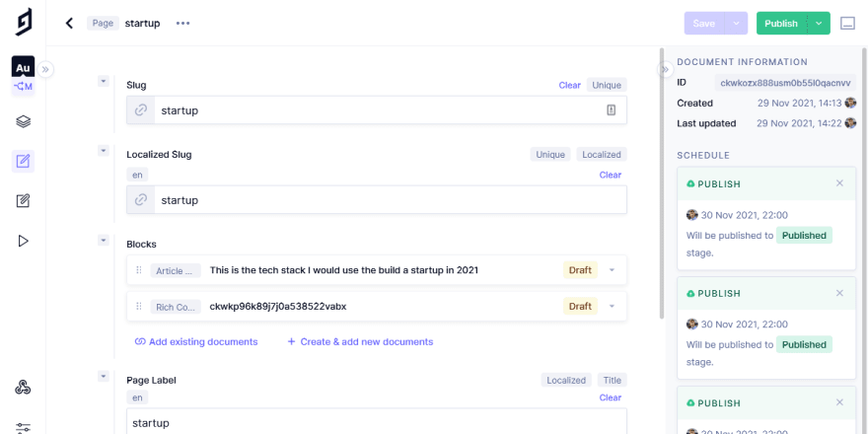Copy the document ID value
This screenshot has height=434, width=868.
[785, 83]
